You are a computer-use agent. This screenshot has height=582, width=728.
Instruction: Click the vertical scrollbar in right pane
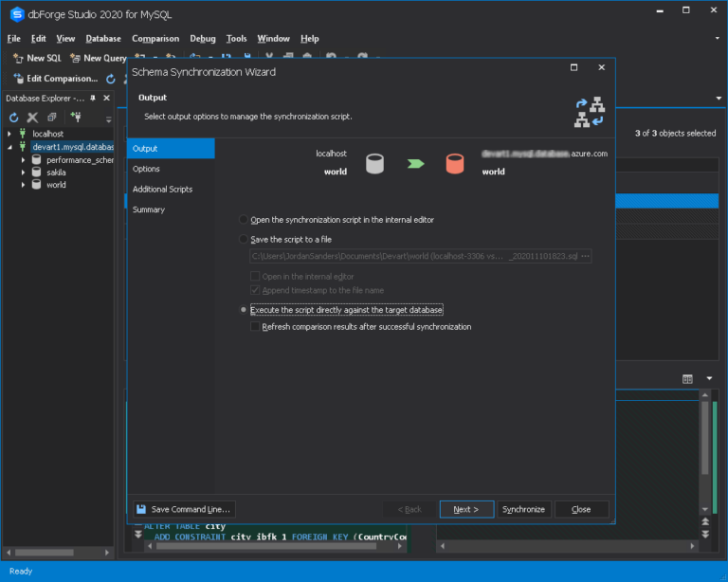click(704, 436)
